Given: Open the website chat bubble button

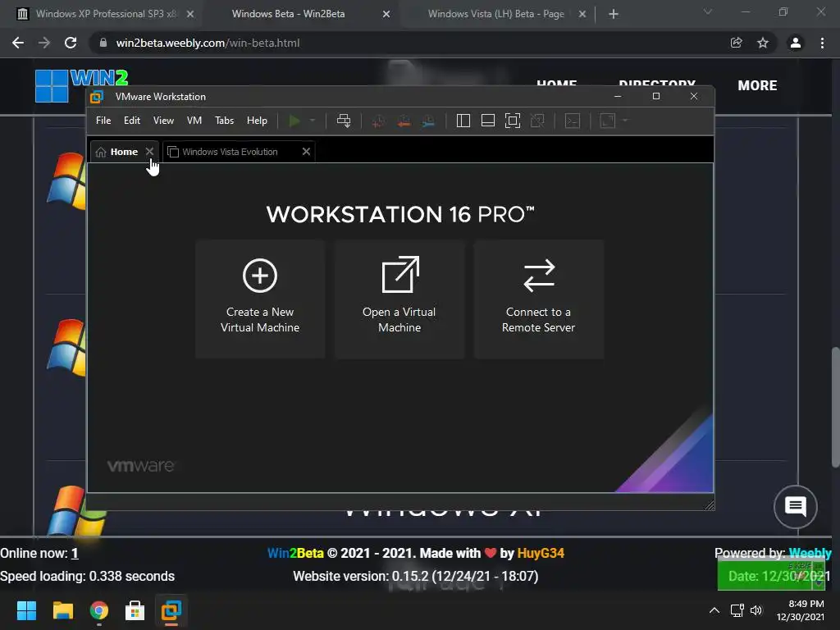Looking at the screenshot, I should click(796, 506).
